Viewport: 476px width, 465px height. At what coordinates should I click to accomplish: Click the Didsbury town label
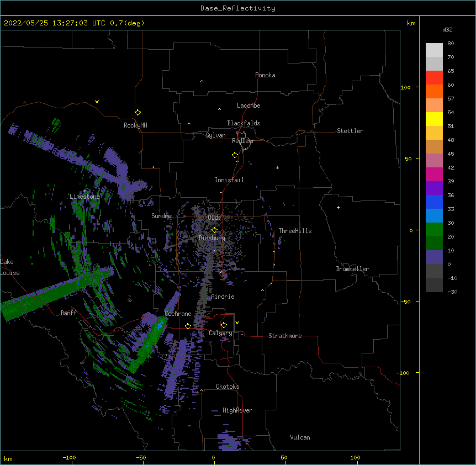point(212,238)
